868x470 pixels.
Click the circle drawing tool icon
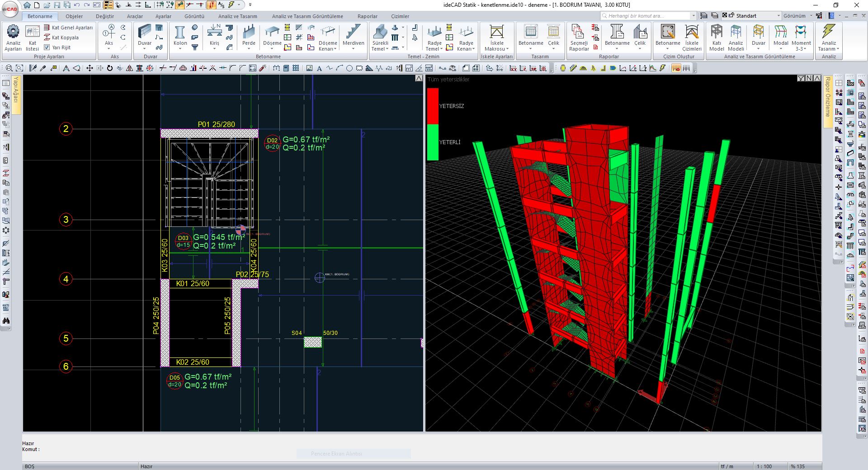click(x=349, y=68)
